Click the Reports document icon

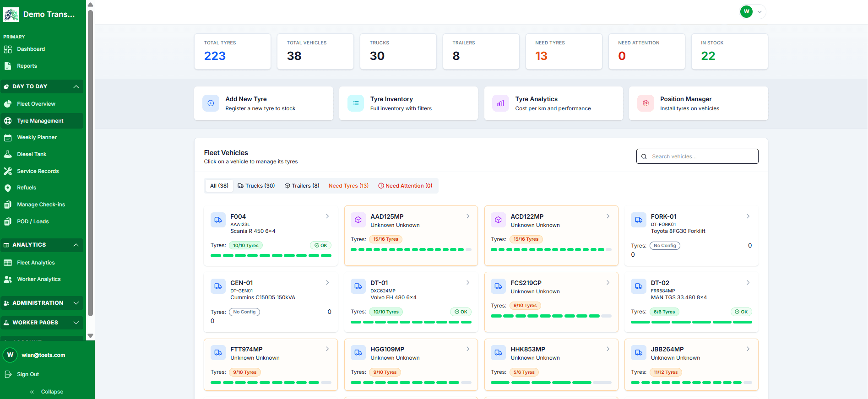pos(8,66)
